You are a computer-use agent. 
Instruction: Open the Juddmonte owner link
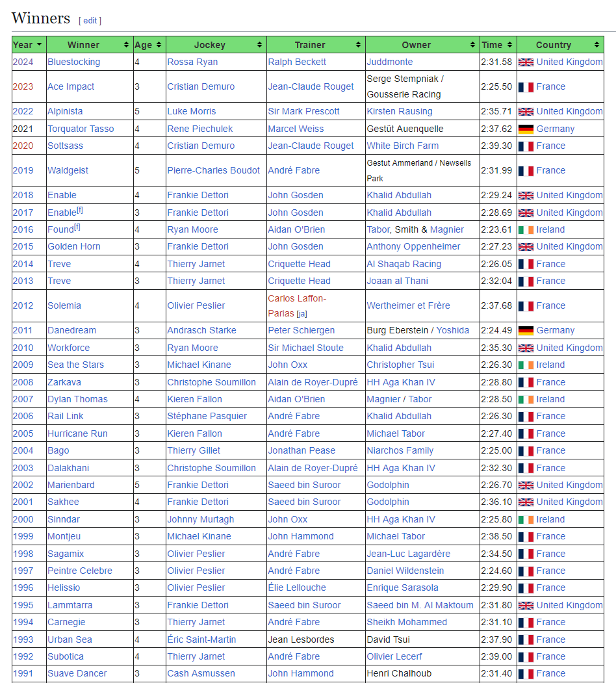click(x=389, y=62)
